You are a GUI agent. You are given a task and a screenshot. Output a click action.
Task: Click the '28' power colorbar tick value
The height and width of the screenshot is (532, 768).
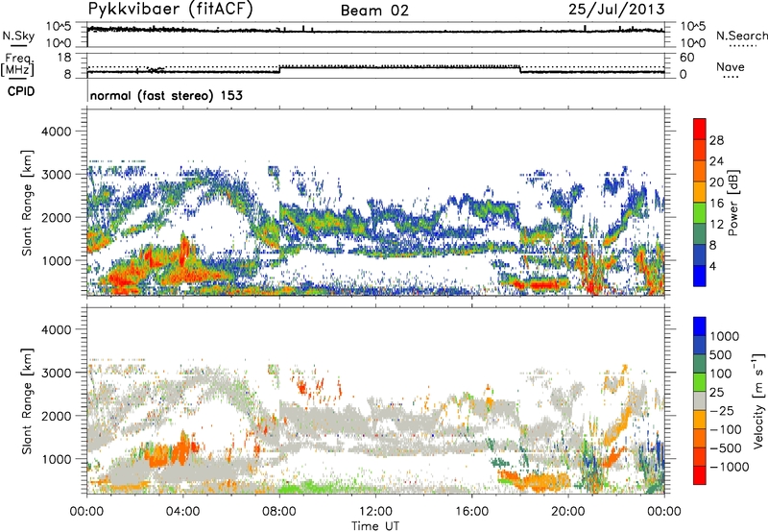coord(716,140)
